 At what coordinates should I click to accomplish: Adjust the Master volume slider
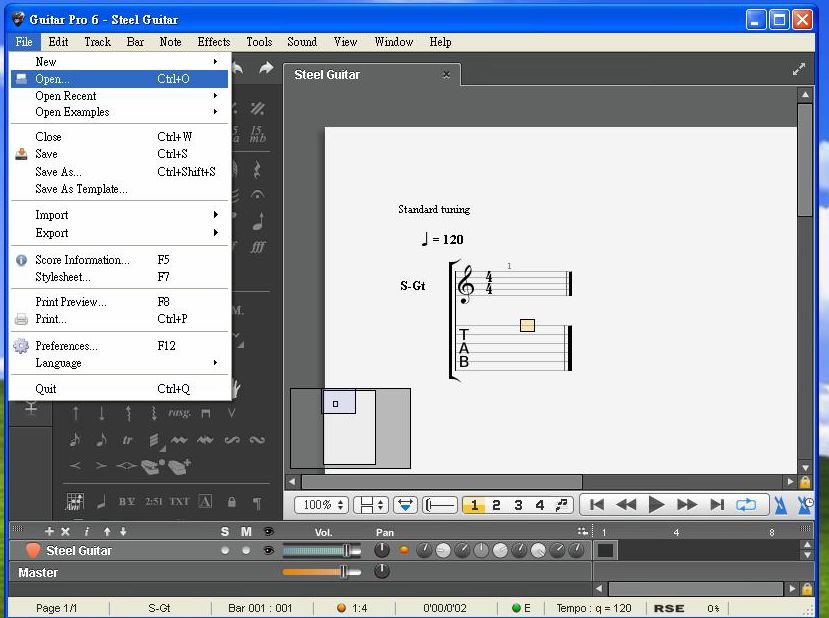point(321,571)
